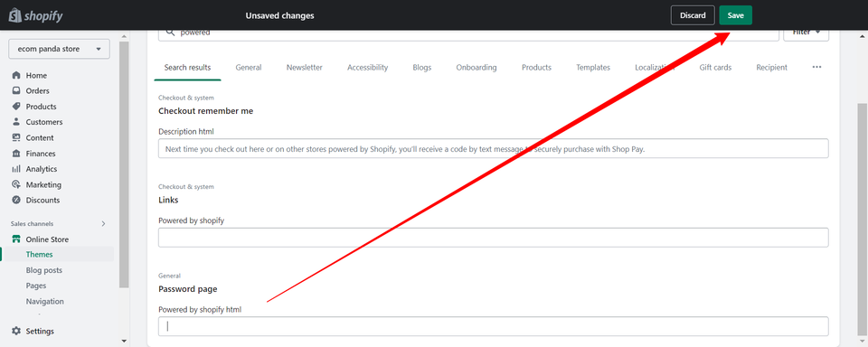Image resolution: width=868 pixels, height=347 pixels.
Task: Click the Discounts badge icon
Action: coord(16,201)
